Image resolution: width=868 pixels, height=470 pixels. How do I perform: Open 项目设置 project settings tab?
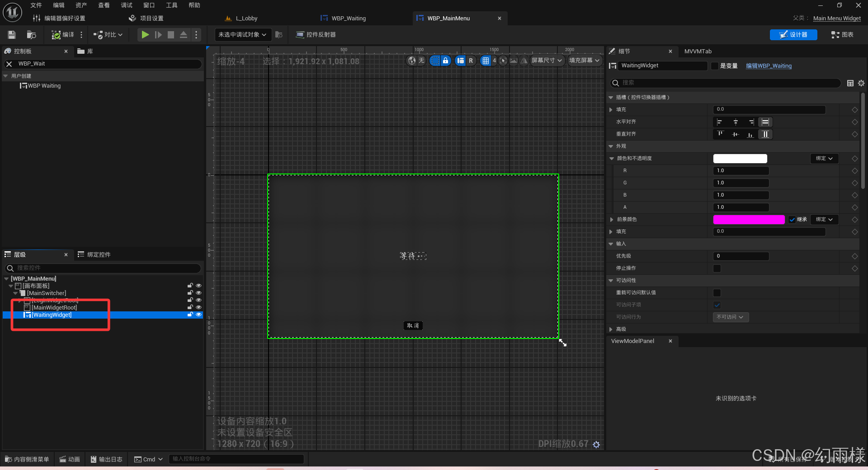pos(146,19)
